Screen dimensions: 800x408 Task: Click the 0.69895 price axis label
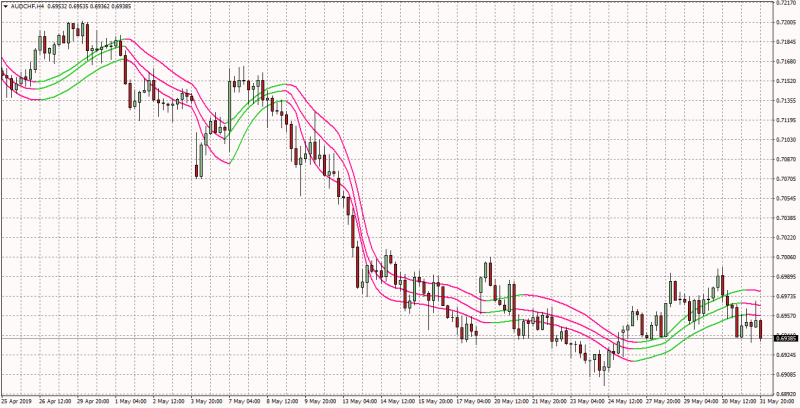pos(786,277)
